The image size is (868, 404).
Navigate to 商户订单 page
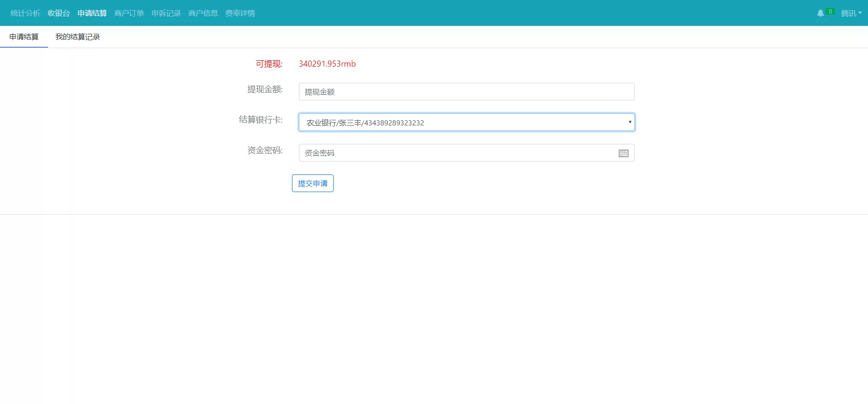coord(129,13)
